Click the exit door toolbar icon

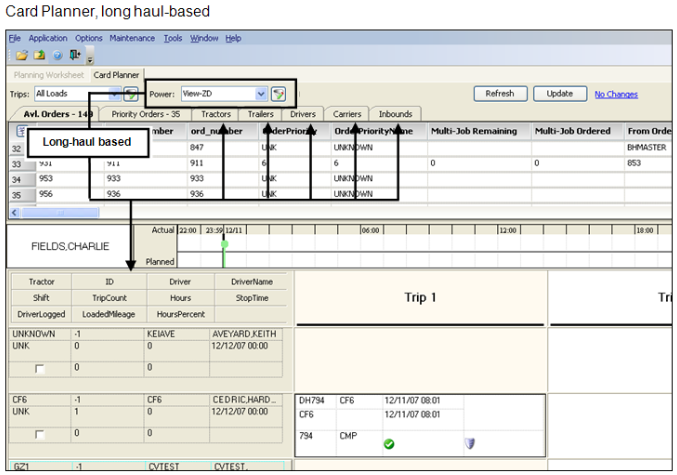click(x=74, y=55)
